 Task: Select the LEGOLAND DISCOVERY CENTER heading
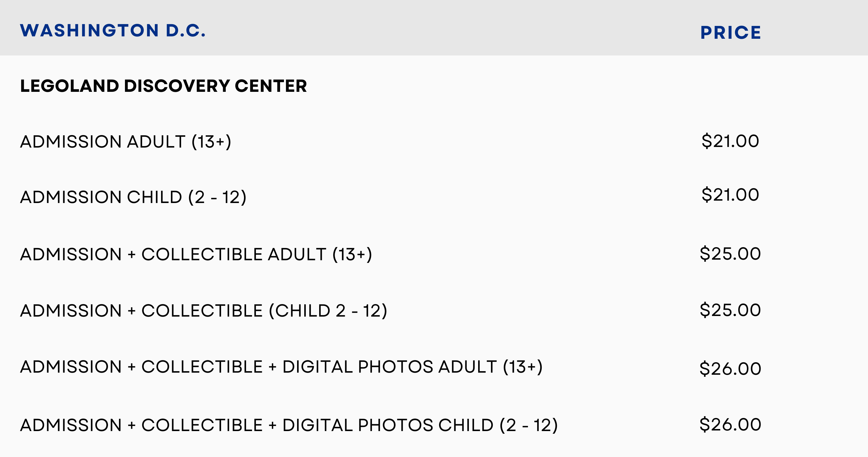(163, 86)
